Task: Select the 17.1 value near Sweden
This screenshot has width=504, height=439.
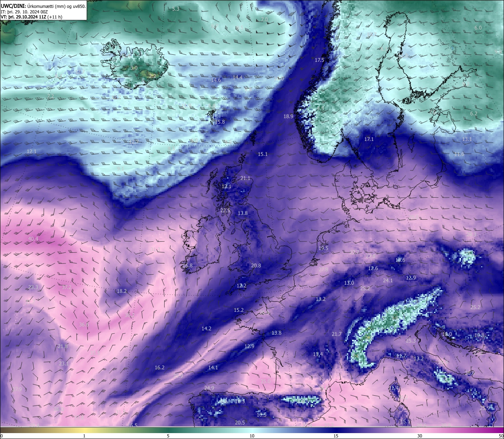Action: (369, 139)
